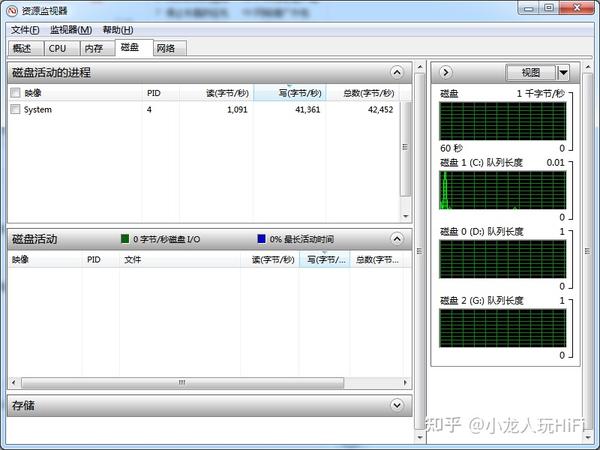Click the main pane vertical scrollbar thumb

pyautogui.click(x=420, y=251)
